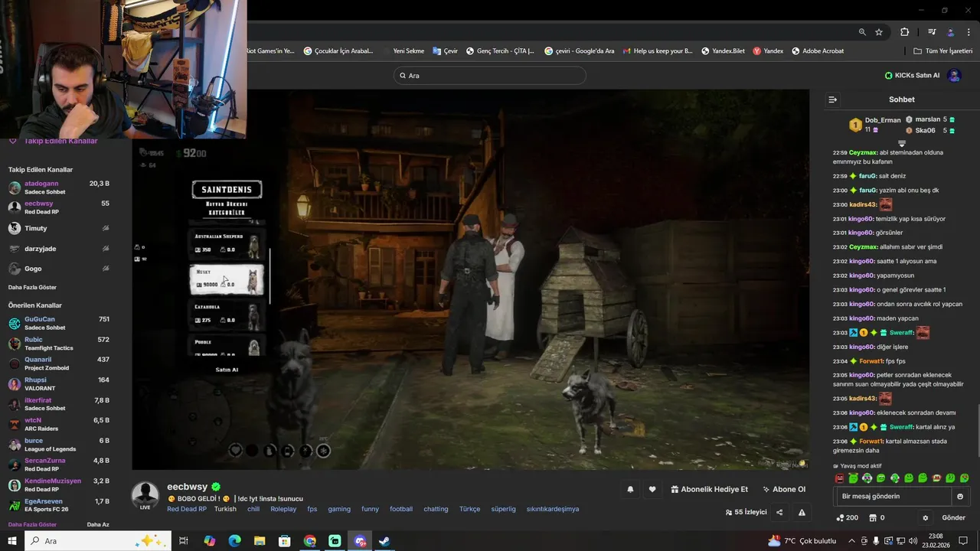Click Satın Al in the game shop
Image resolution: width=980 pixels, height=551 pixels.
click(227, 370)
